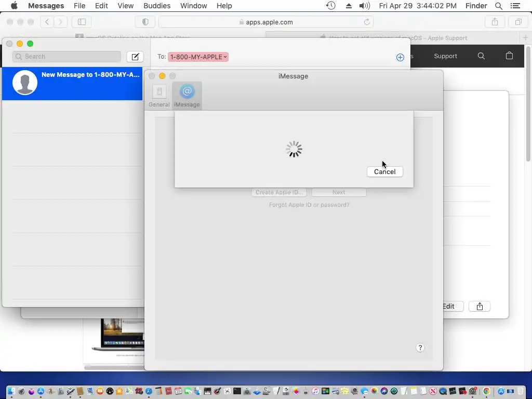The height and width of the screenshot is (399, 532).
Task: Click the Next button
Action: (339, 192)
